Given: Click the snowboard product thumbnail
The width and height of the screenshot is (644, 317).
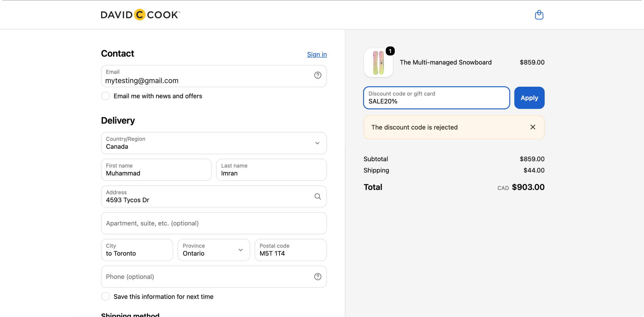Looking at the screenshot, I should coord(378,63).
